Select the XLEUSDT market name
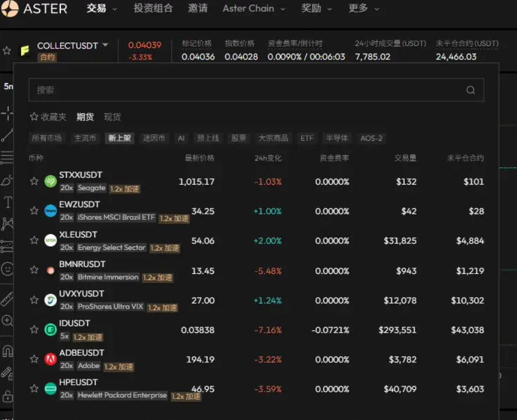Viewport: 517px width, 420px height. [x=78, y=234]
